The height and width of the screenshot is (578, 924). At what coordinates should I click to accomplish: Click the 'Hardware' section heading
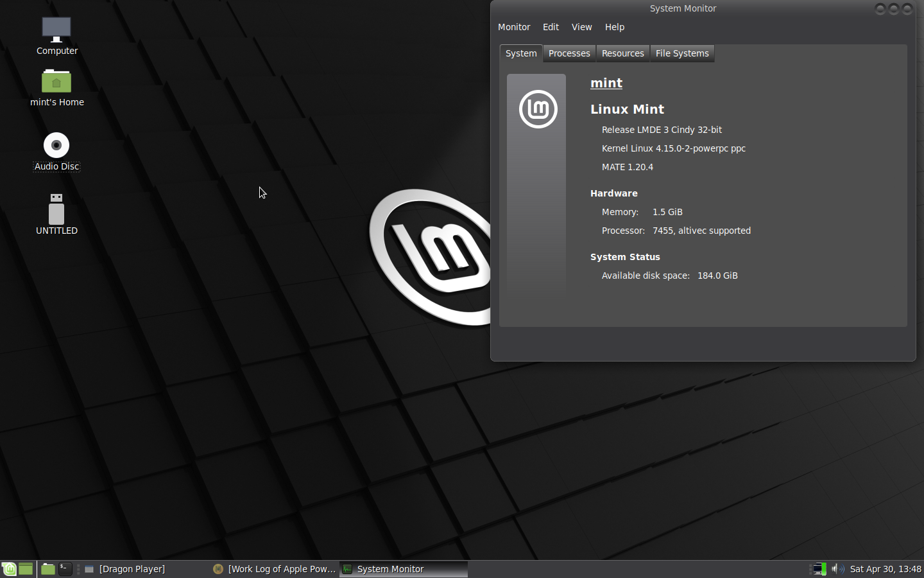coord(614,193)
